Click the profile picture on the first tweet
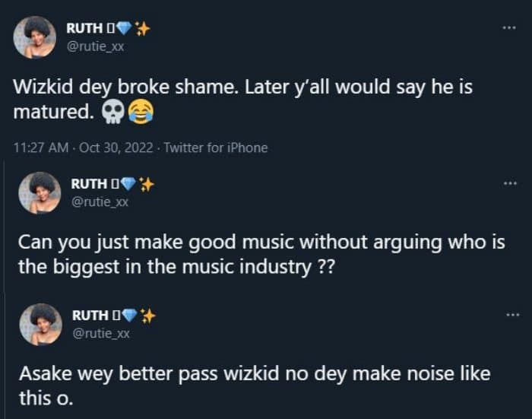Image resolution: width=532 pixels, height=419 pixels. (34, 37)
